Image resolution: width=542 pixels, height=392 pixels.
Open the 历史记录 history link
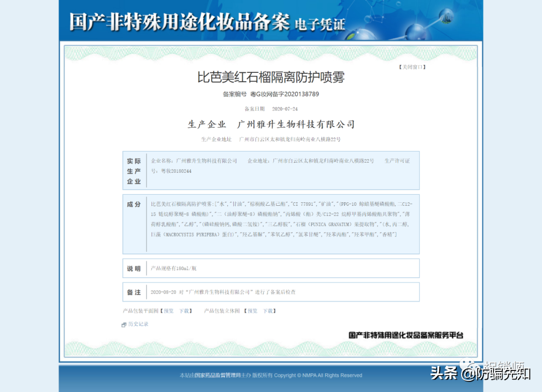click(x=138, y=324)
